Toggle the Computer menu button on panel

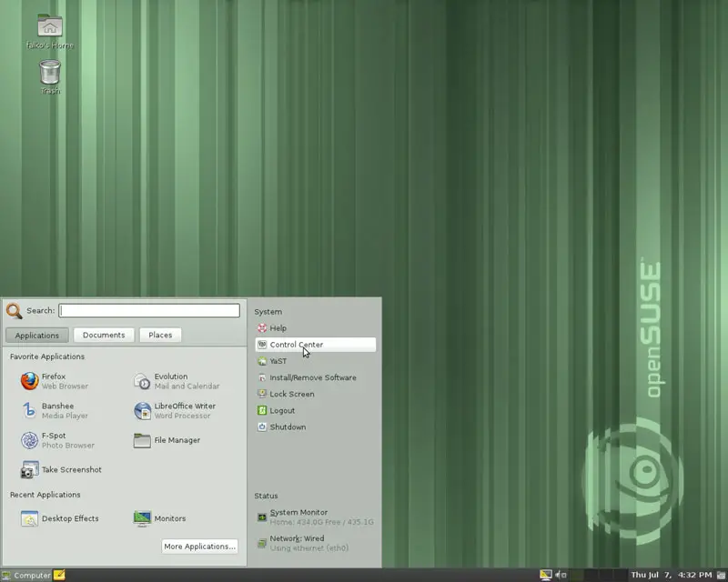26,575
